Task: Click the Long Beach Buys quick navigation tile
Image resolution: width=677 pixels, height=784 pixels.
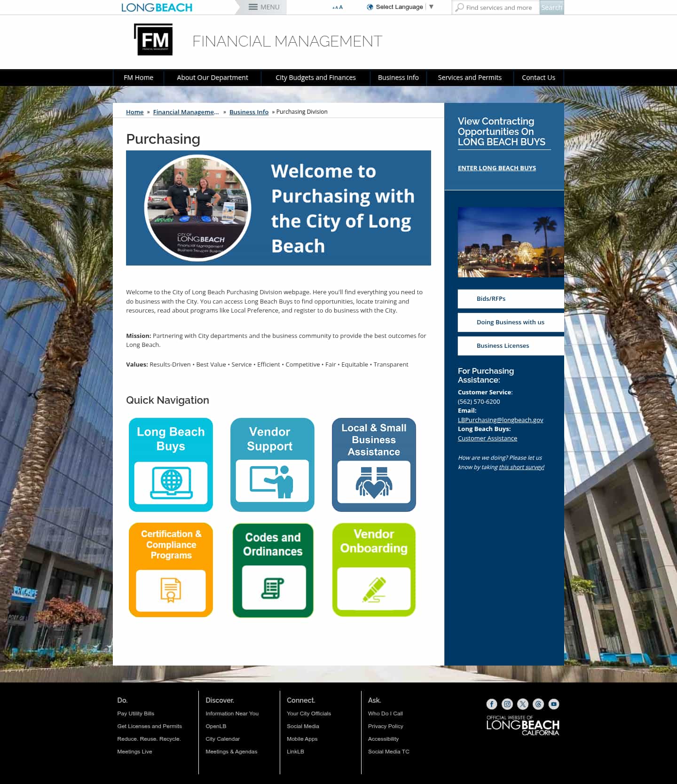Action: pyautogui.click(x=171, y=465)
